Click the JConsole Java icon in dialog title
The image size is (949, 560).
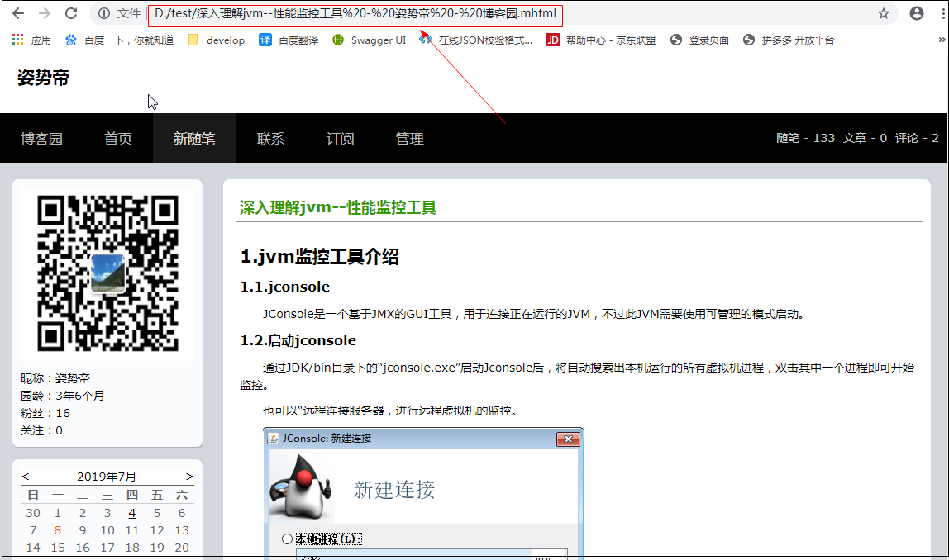[274, 439]
